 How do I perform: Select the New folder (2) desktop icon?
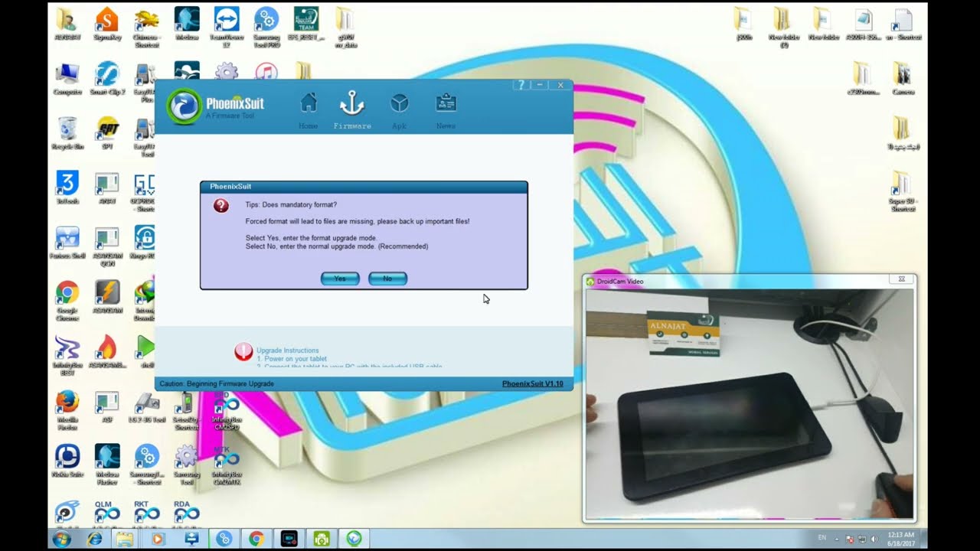pos(784,27)
